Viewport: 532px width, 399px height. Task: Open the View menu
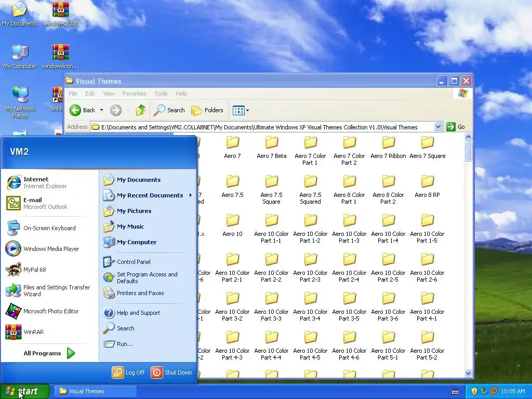click(x=109, y=94)
